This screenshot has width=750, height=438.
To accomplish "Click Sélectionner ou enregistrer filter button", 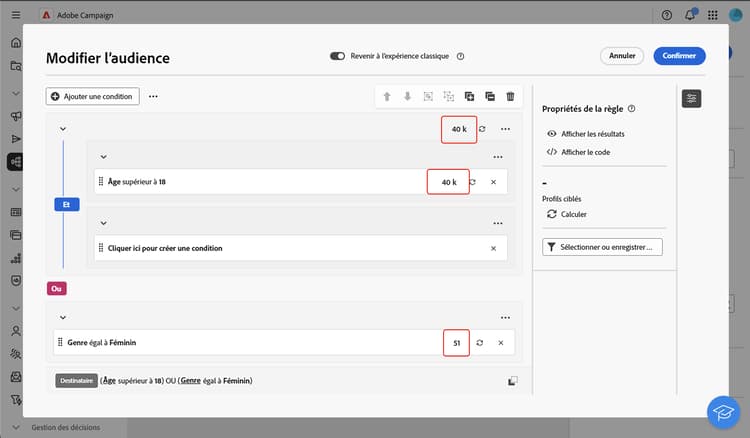I will coord(602,247).
